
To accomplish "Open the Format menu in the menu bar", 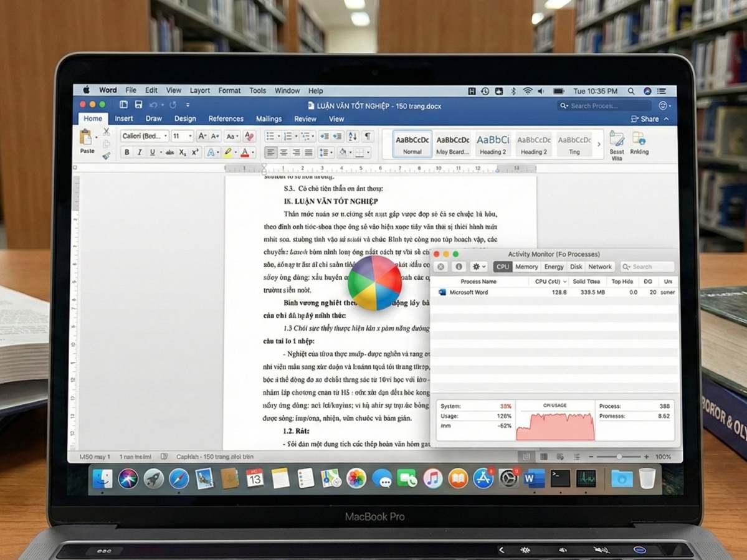I will point(230,90).
